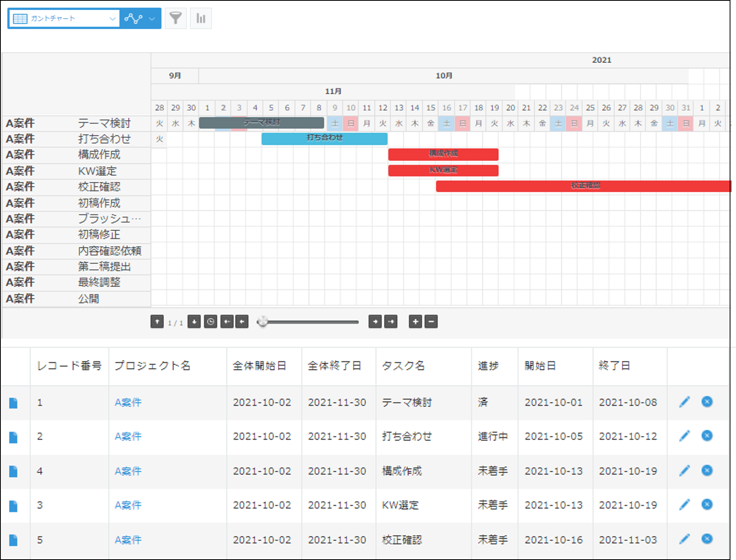Open A案件 link in record 1 row
The width and height of the screenshot is (736, 560).
click(x=128, y=402)
